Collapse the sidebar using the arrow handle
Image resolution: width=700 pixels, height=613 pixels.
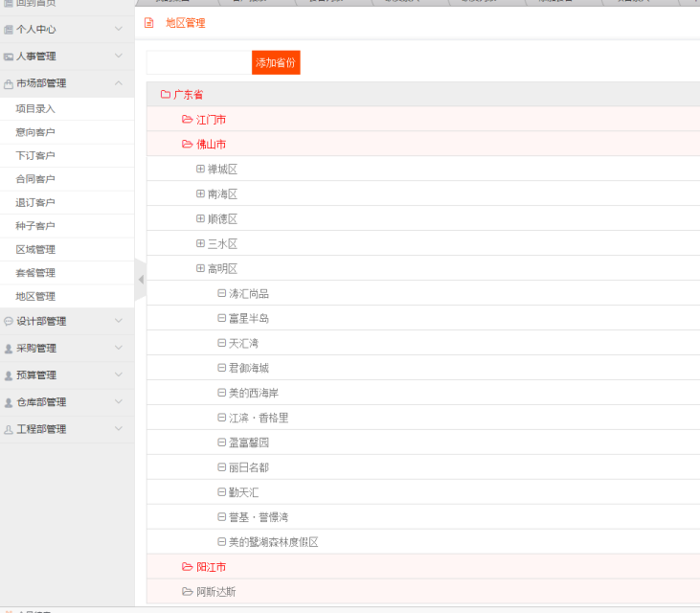[x=141, y=280]
